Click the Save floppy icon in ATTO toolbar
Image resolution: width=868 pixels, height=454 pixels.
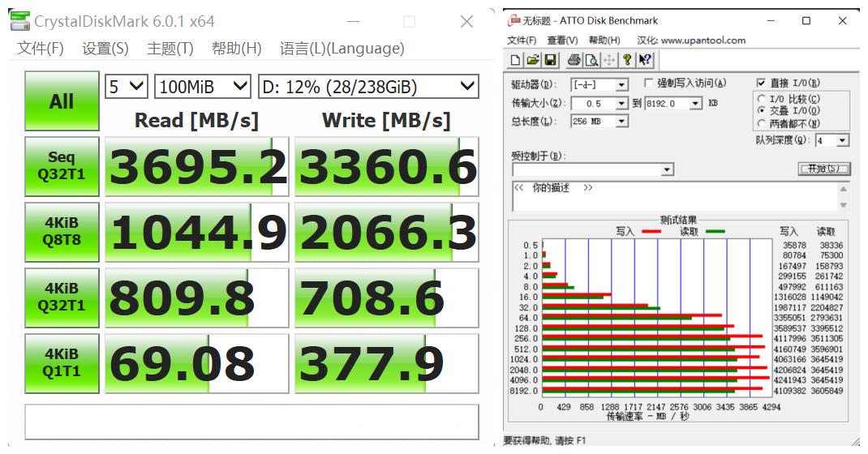click(550, 60)
